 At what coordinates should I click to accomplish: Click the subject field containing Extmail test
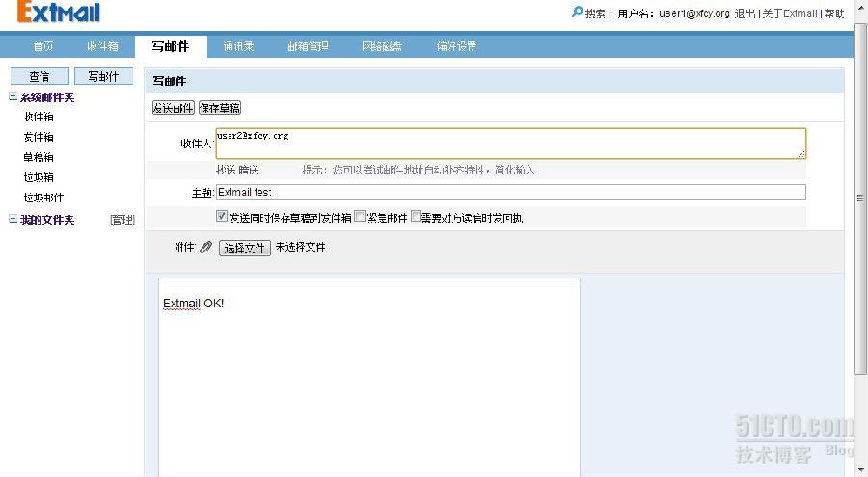511,192
